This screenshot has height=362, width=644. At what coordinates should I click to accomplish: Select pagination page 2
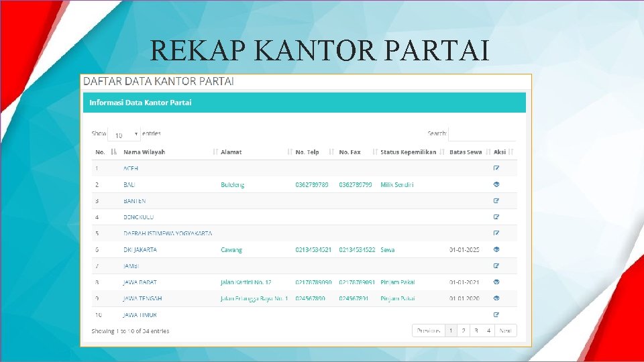point(464,330)
